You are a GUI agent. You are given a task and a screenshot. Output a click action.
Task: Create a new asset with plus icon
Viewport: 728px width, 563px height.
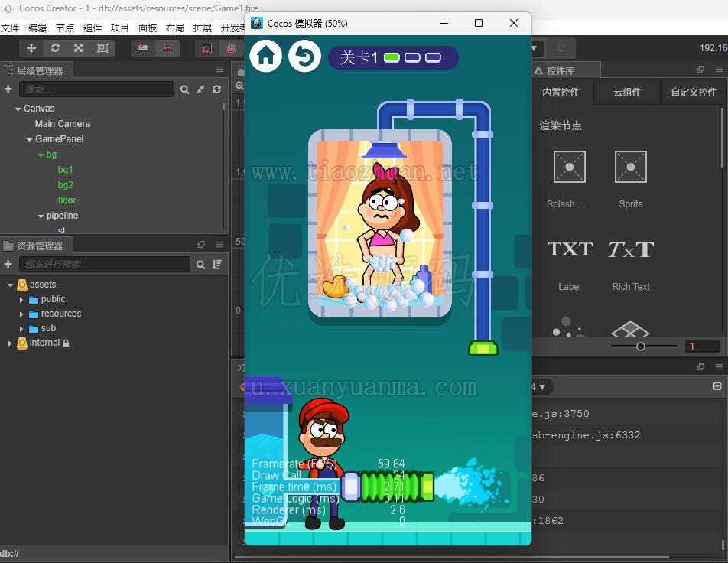(8, 264)
